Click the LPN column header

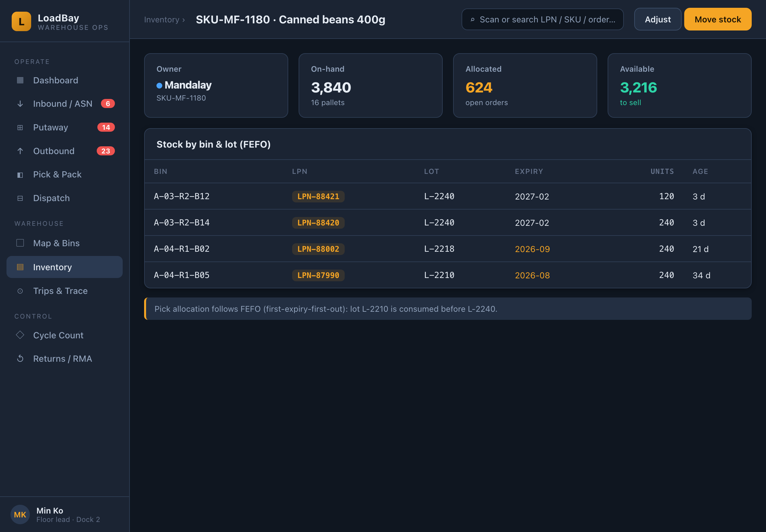pyautogui.click(x=300, y=171)
